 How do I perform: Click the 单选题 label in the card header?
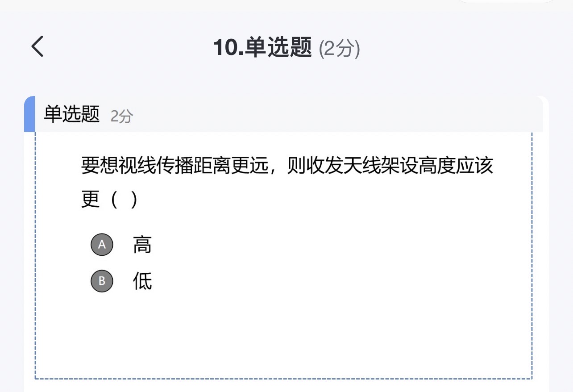point(71,114)
